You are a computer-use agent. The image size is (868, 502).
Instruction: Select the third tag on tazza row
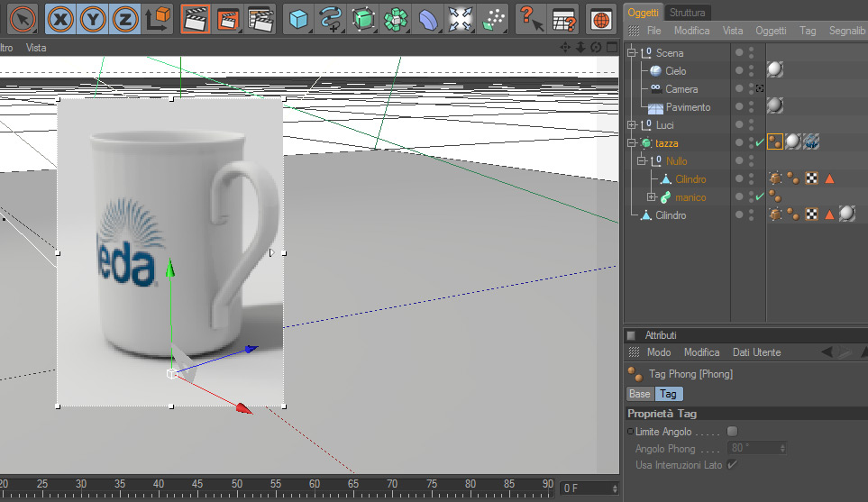point(811,141)
